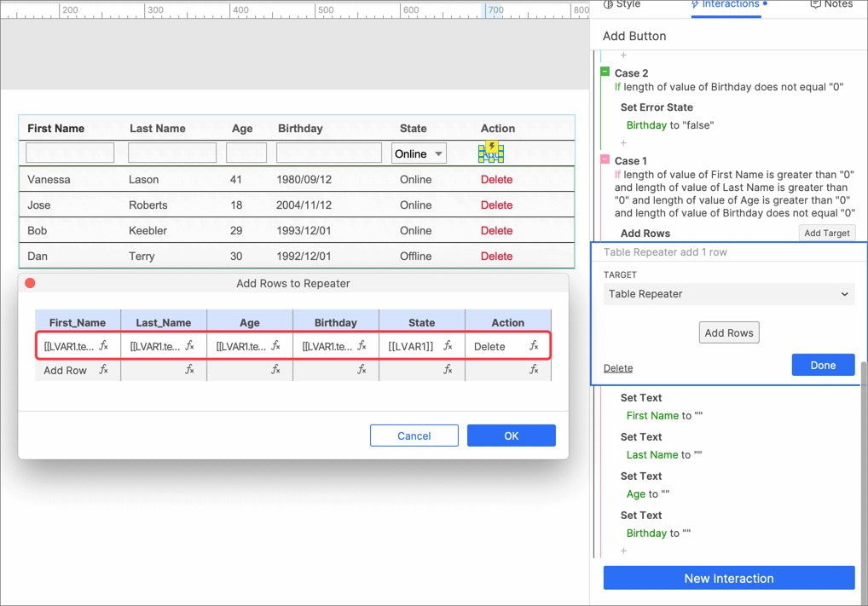Viewport: 868px width, 606px height.
Task: Click Delete in Vanessa's row
Action: click(496, 179)
